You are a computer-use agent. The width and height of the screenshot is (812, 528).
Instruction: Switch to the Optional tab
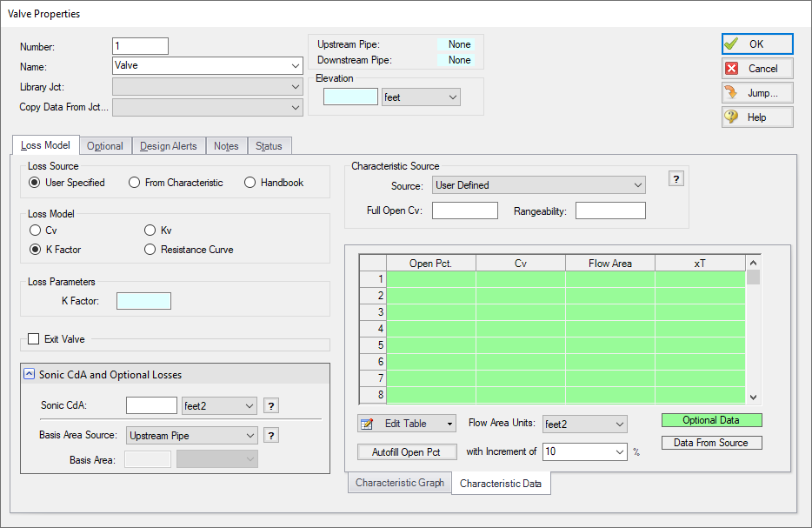104,145
